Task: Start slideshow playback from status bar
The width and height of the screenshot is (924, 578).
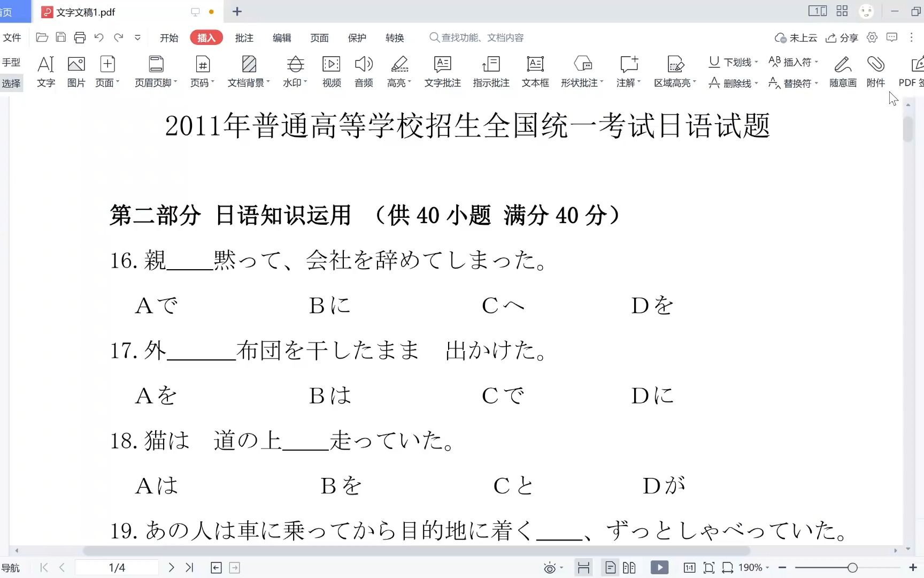Action: coord(659,567)
